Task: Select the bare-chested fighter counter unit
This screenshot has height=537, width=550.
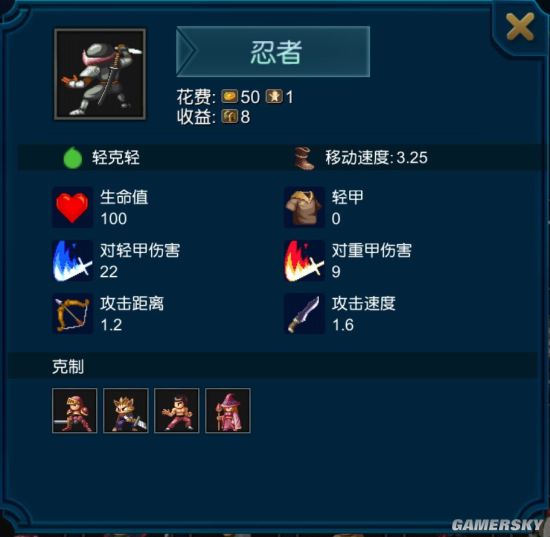Action: [x=177, y=410]
